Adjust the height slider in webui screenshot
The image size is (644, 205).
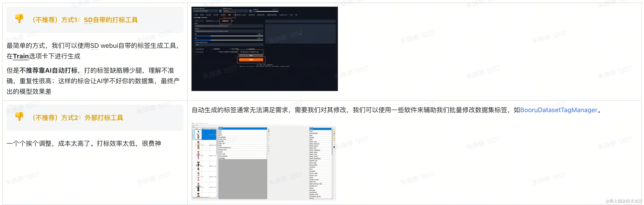229,40
